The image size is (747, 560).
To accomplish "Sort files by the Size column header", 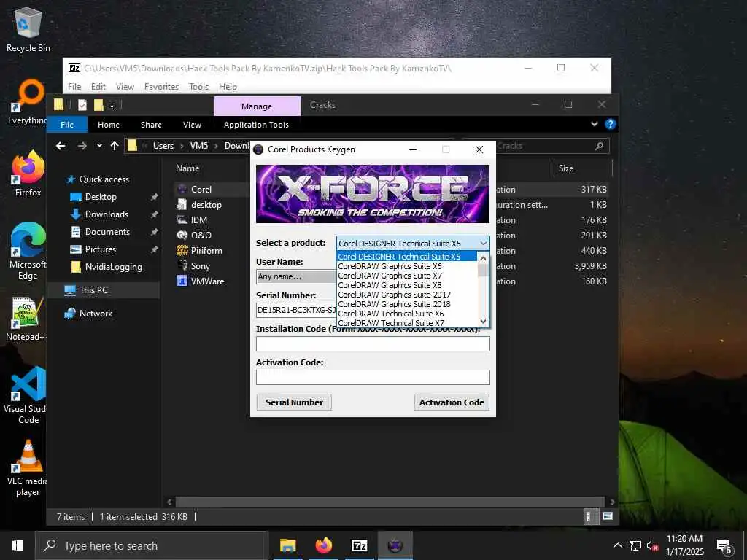I will click(566, 168).
